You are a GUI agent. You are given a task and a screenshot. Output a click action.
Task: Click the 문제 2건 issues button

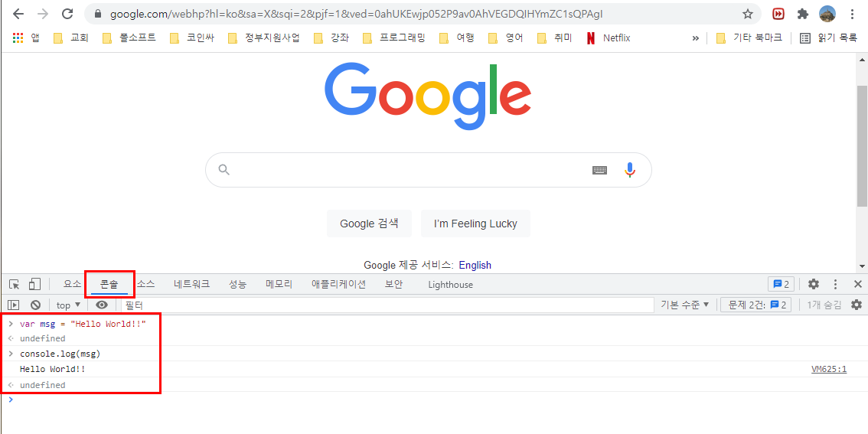click(x=756, y=305)
